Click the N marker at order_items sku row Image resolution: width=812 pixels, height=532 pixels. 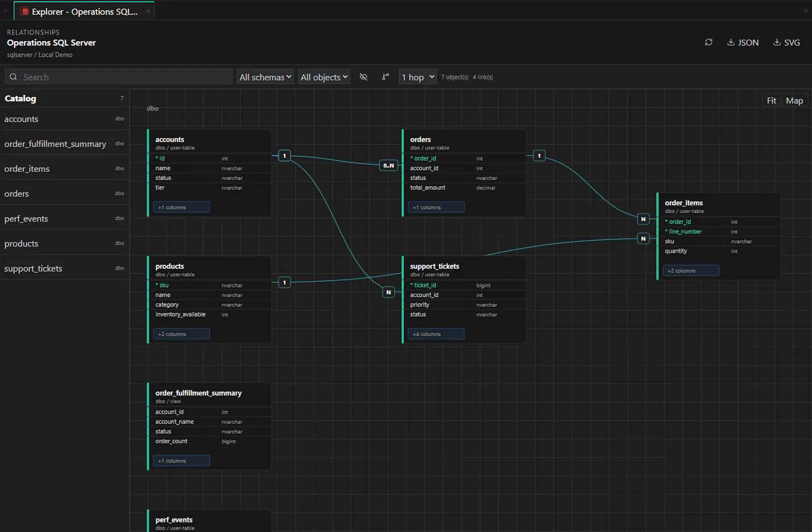(644, 238)
